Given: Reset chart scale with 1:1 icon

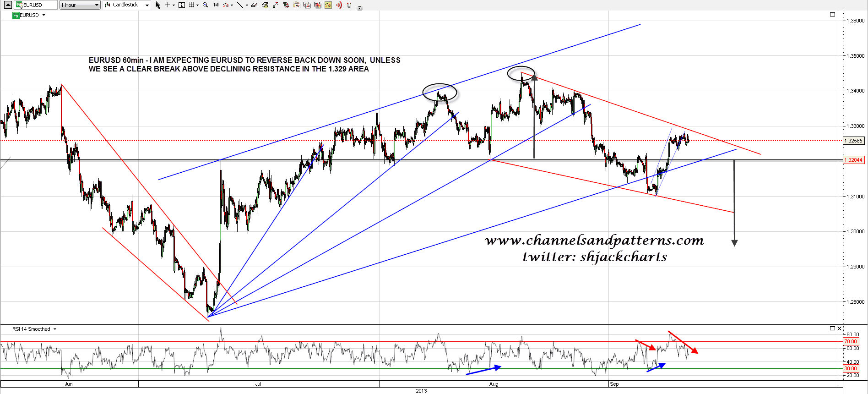Looking at the screenshot, I should [x=216, y=5].
